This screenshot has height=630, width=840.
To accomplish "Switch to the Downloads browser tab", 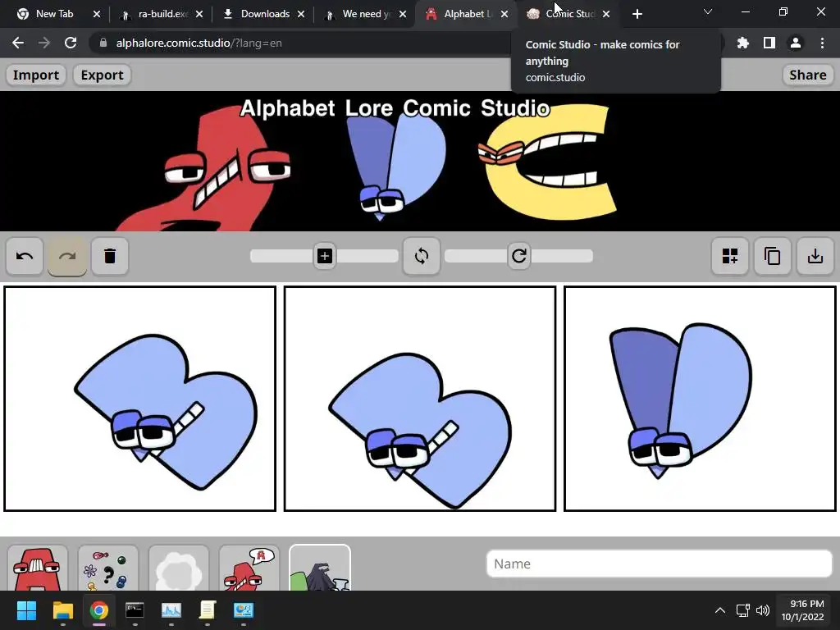I will (265, 14).
